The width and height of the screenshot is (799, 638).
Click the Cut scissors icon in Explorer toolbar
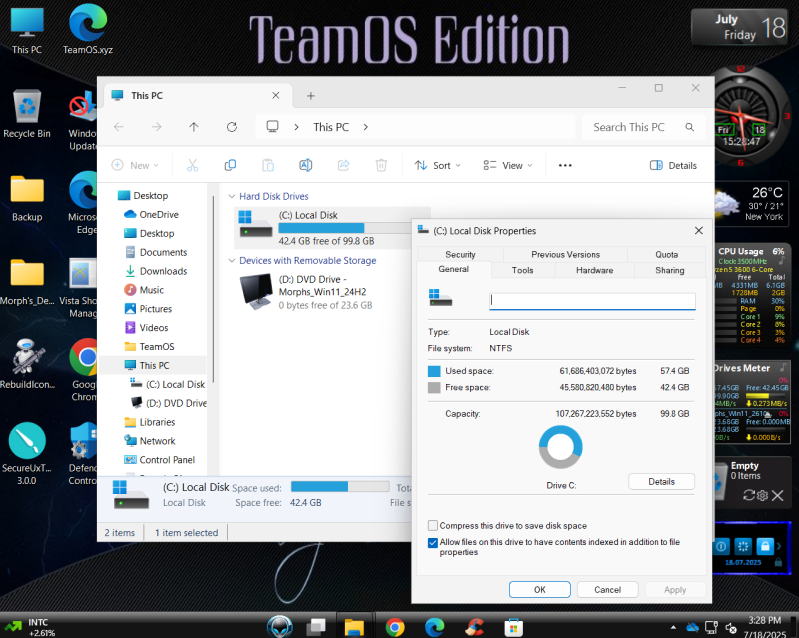(192, 165)
